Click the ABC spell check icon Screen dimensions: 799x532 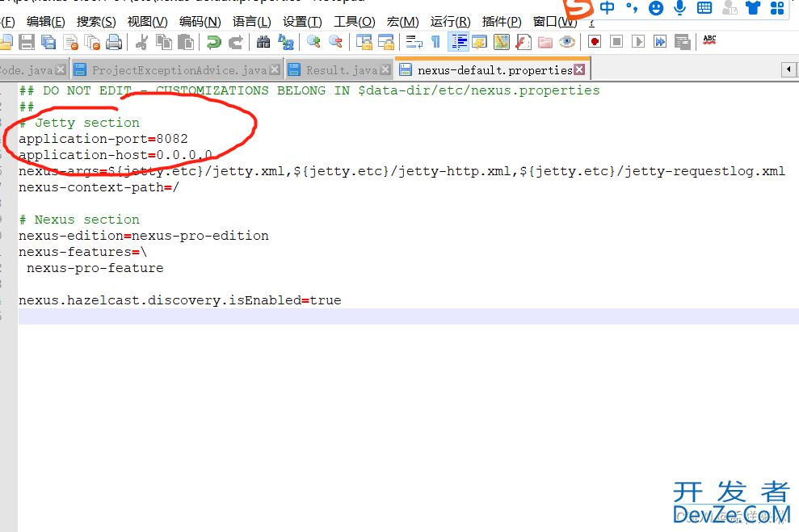pyautogui.click(x=710, y=40)
